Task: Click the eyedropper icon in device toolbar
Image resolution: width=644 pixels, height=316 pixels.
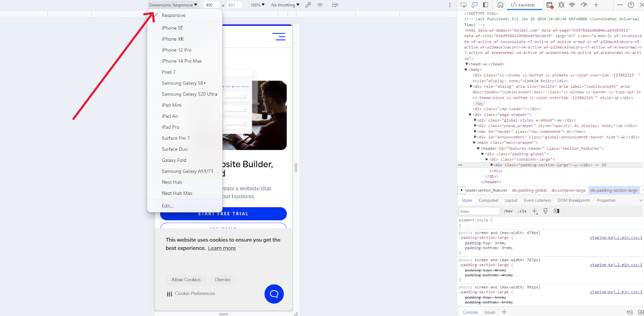Action: click(x=308, y=5)
